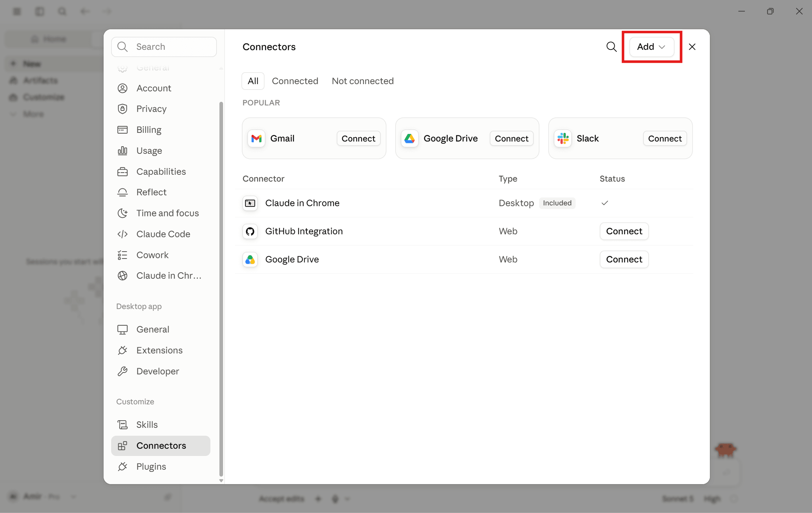
Task: Select the Claude in Chrome connector row text
Action: click(302, 203)
